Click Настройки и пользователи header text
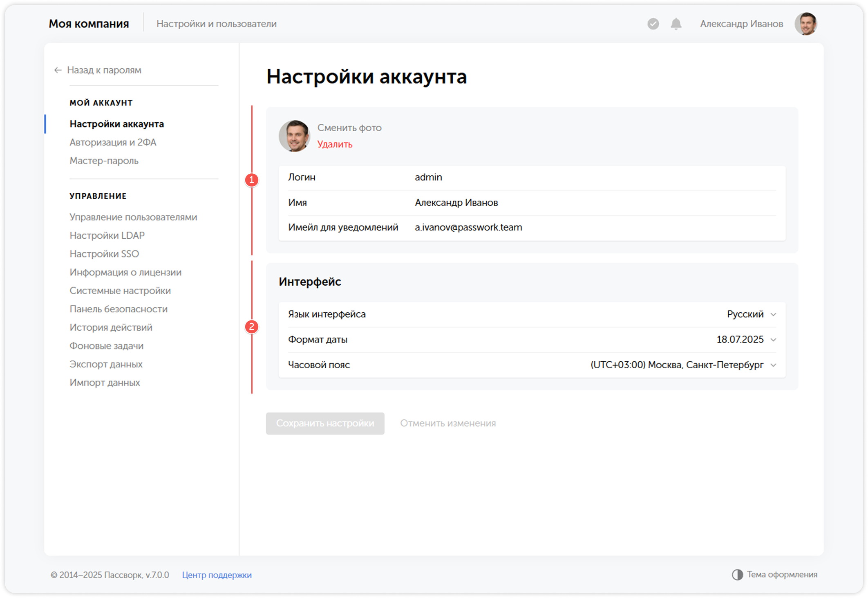Viewport: 868px width, 598px height. tap(217, 24)
